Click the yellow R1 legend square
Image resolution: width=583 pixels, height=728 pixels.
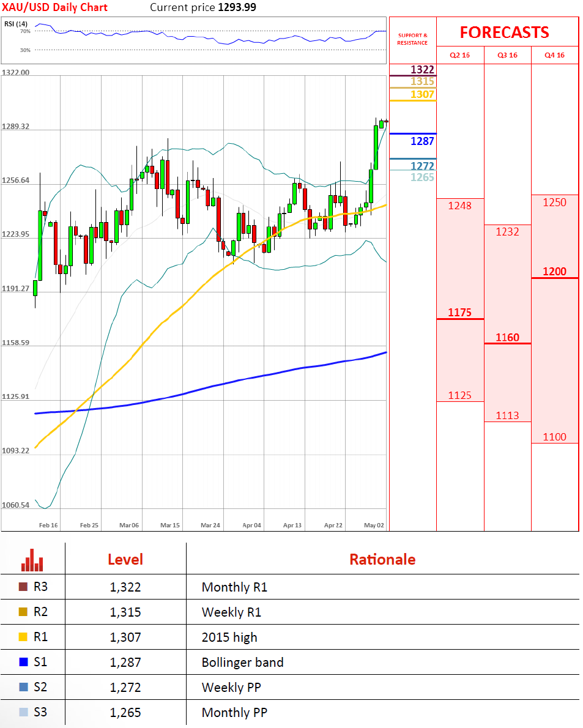(24, 637)
